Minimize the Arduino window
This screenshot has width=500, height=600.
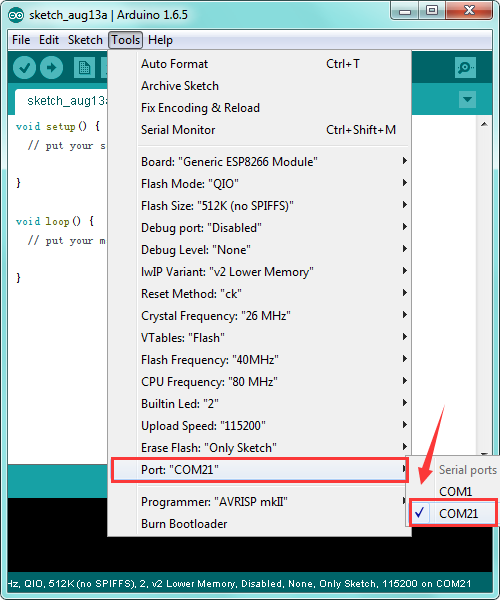(404, 11)
